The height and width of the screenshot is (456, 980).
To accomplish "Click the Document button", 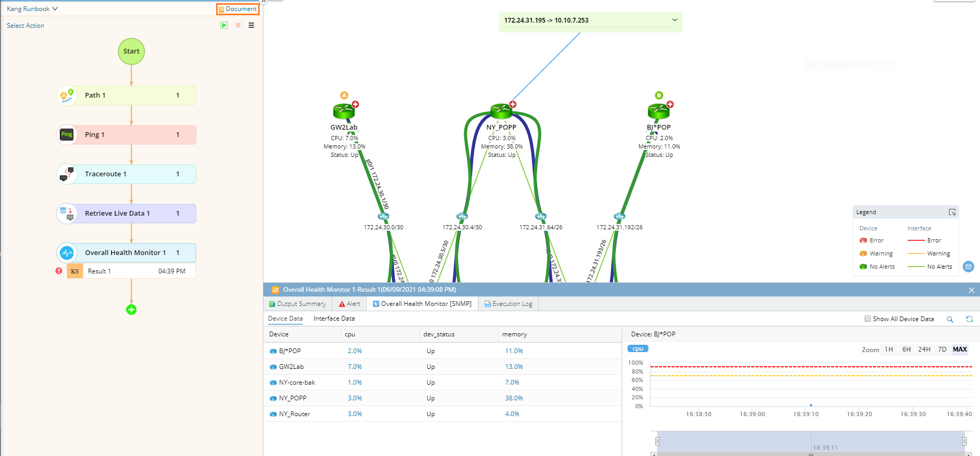I will click(x=238, y=9).
